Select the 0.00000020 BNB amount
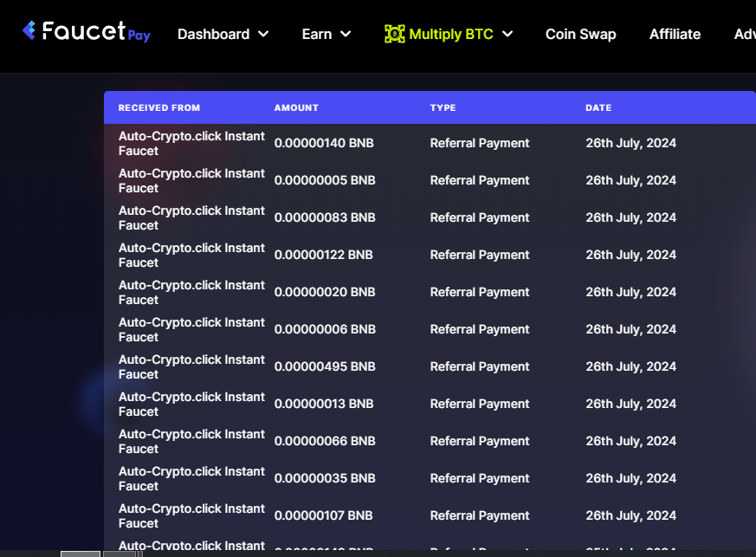756x557 pixels. (x=325, y=292)
